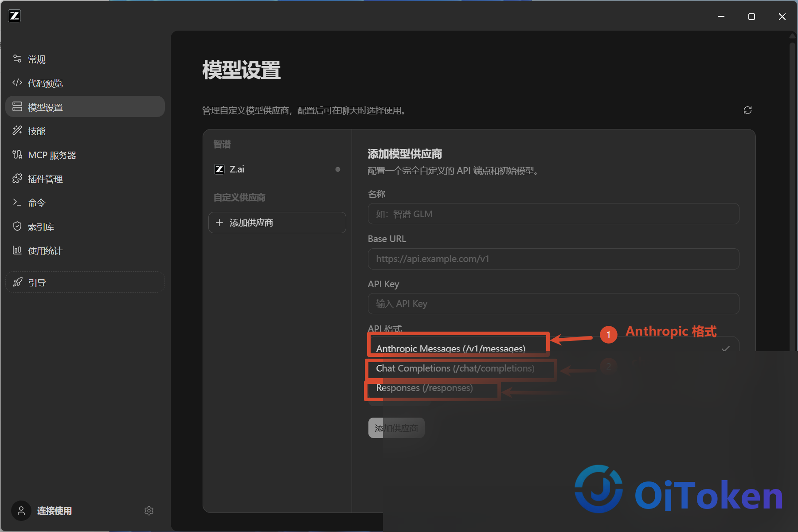
Task: Choose Chat Completions (/chat/completions) format option
Action: click(x=455, y=368)
